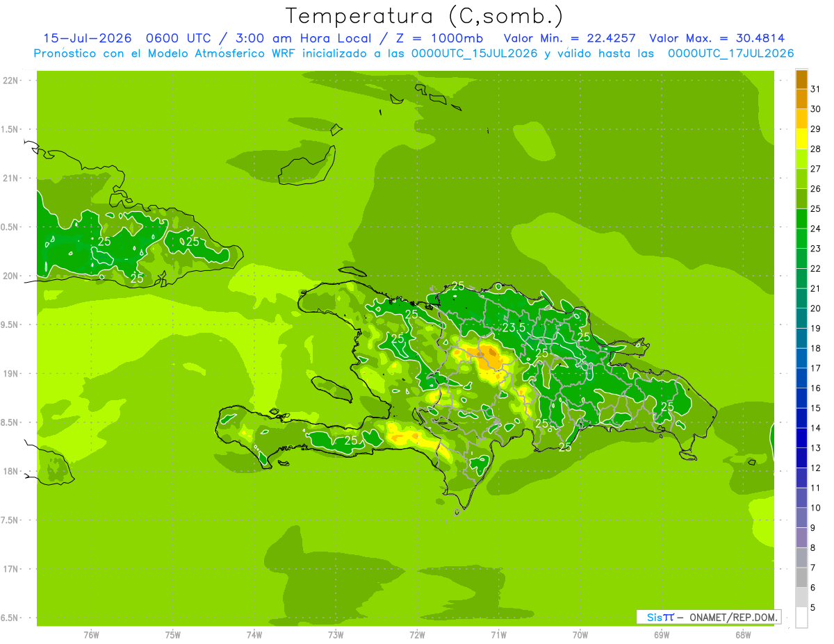Select the teal 20 degree legend swatch
Viewport: 834px width, 644px height.
pos(801,298)
